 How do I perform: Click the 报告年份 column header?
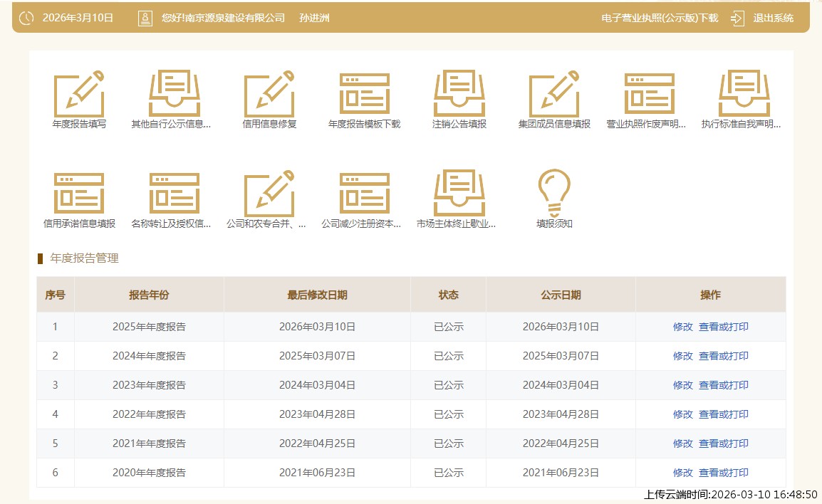[x=149, y=295]
